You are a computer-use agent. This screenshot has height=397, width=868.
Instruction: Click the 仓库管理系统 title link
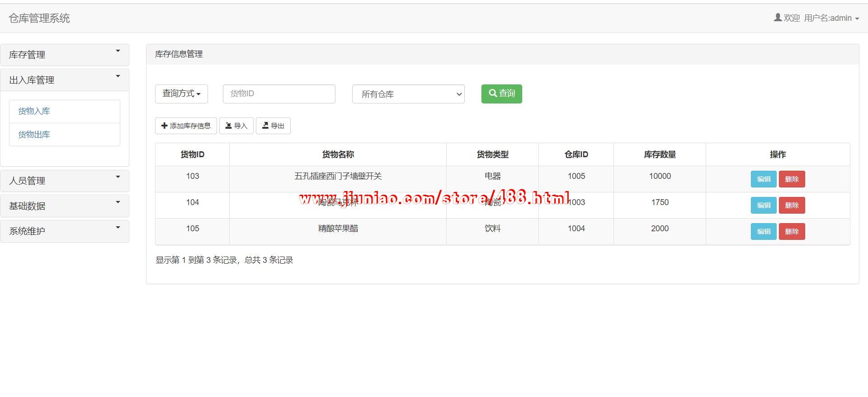[x=39, y=18]
